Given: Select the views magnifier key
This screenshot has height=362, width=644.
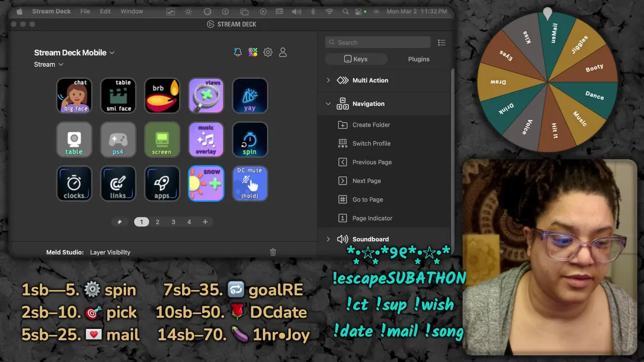Looking at the screenshot, I should coord(206,96).
